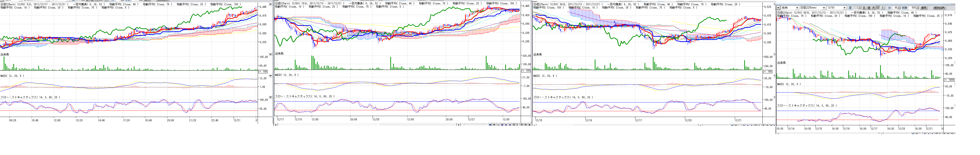Viewport: 980px width, 155px height.
Task: Click the 複数銘柄 multiple symbols button
Action: 939,8
